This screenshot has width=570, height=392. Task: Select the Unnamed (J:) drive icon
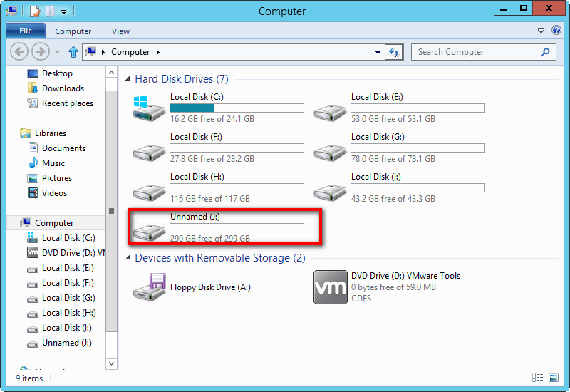tap(149, 232)
